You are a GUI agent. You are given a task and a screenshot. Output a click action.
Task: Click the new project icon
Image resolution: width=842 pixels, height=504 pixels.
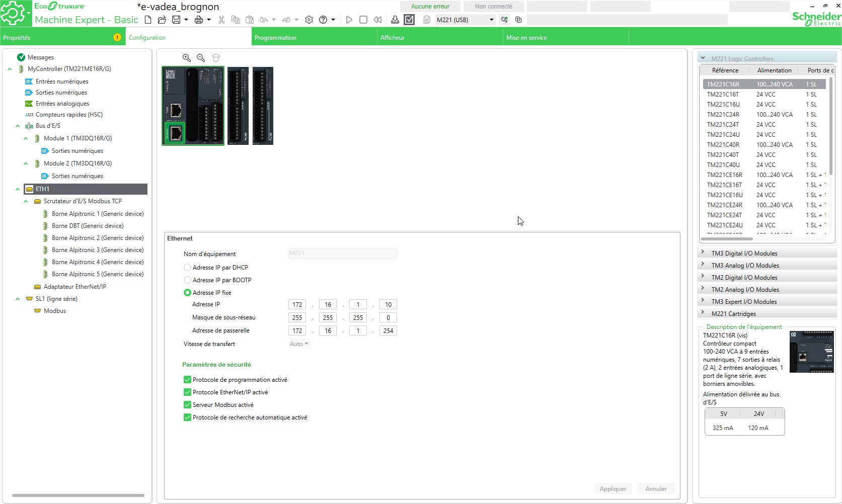pyautogui.click(x=148, y=20)
